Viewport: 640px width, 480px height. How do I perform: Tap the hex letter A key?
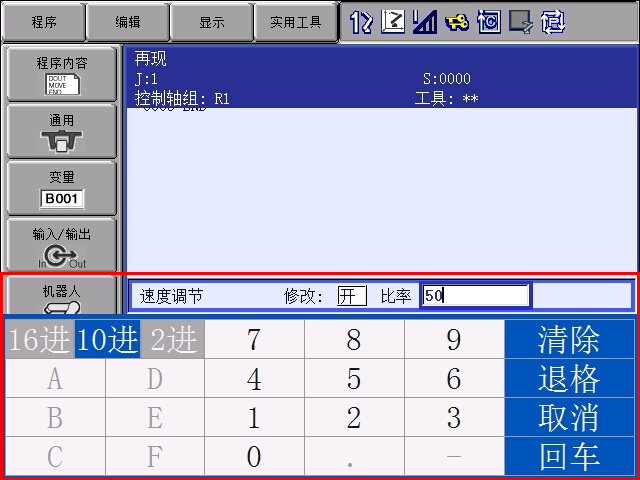[55, 378]
